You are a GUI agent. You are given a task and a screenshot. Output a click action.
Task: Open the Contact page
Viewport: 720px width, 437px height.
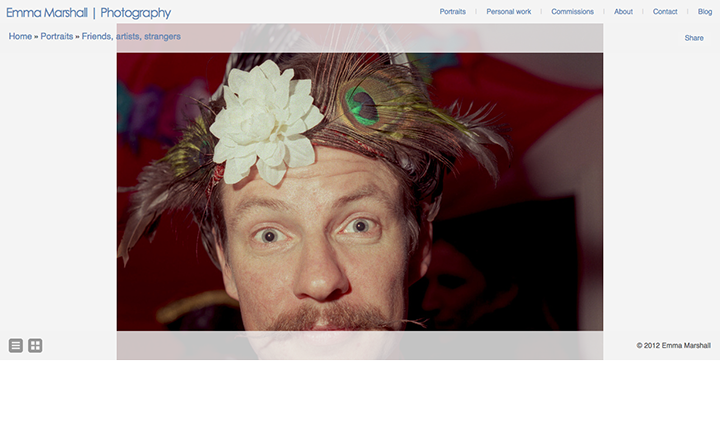(665, 11)
